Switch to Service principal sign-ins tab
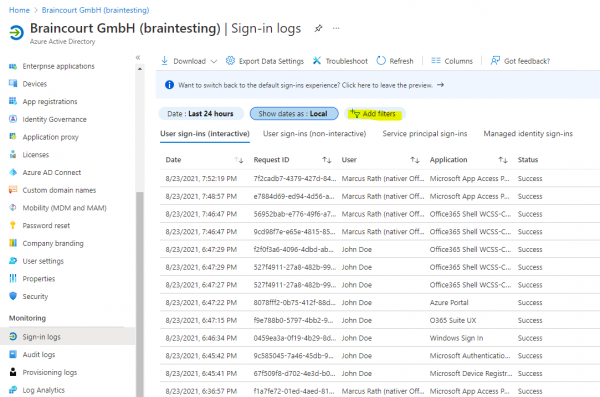 tap(425, 134)
